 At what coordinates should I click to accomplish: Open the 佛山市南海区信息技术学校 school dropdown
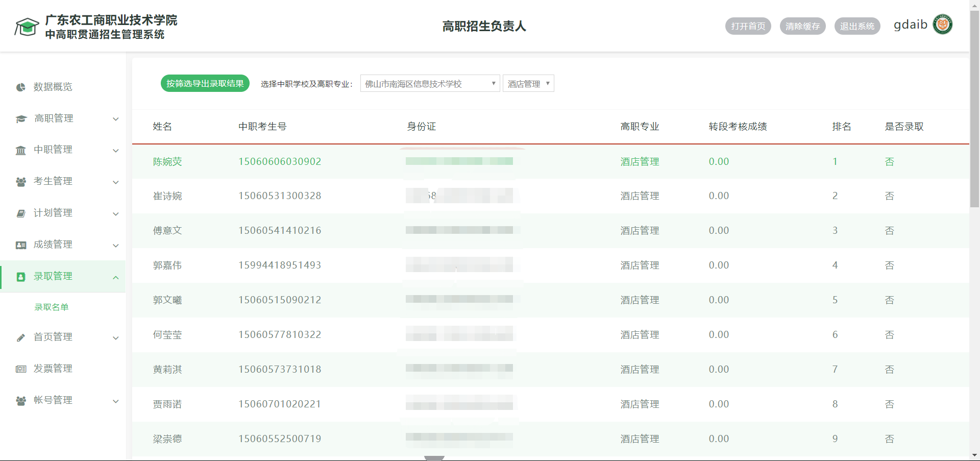430,84
